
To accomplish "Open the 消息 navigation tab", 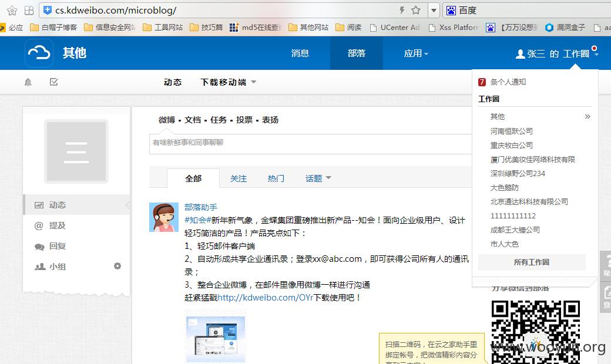I will pos(300,53).
